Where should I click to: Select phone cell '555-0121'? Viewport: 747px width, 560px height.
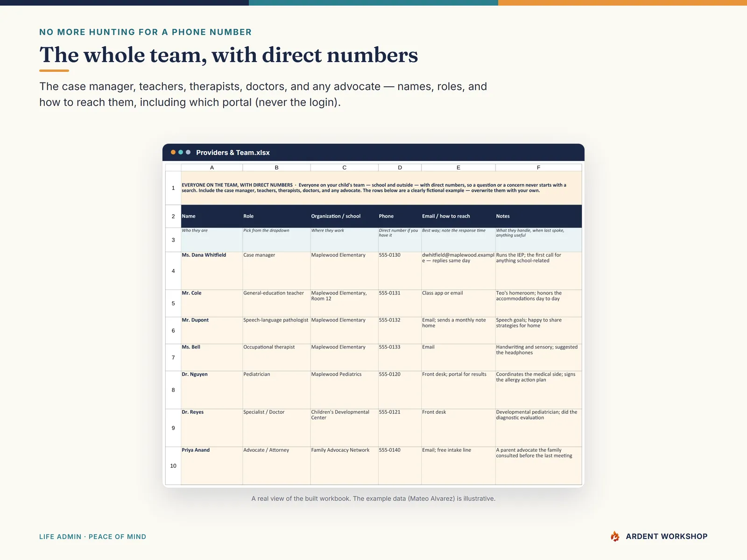coord(400,428)
